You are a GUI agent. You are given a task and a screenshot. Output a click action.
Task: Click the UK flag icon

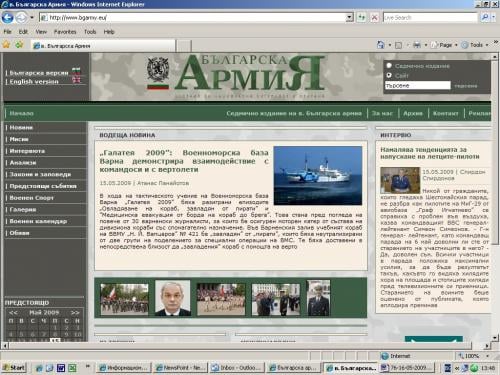pos(76,80)
